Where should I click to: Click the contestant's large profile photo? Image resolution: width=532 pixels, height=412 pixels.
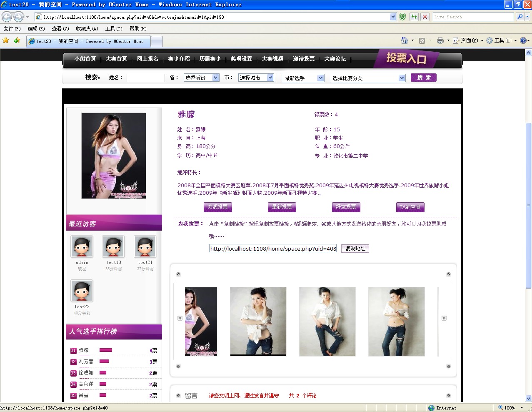[114, 156]
